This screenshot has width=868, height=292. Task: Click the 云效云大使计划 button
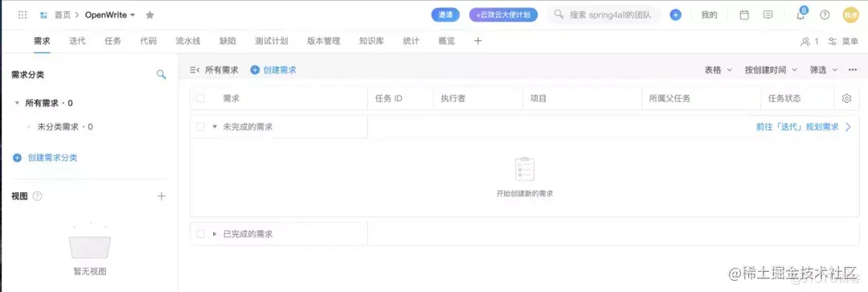click(503, 15)
